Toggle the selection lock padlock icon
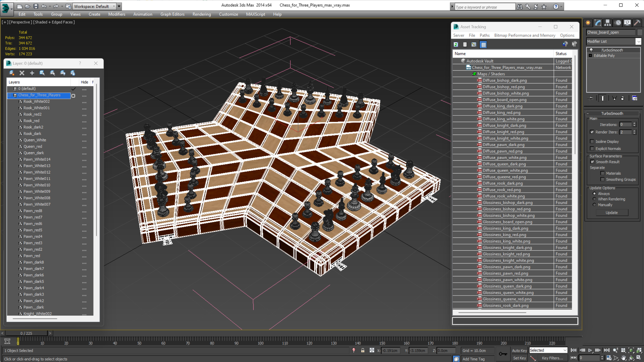The width and height of the screenshot is (644, 362). tap(363, 350)
